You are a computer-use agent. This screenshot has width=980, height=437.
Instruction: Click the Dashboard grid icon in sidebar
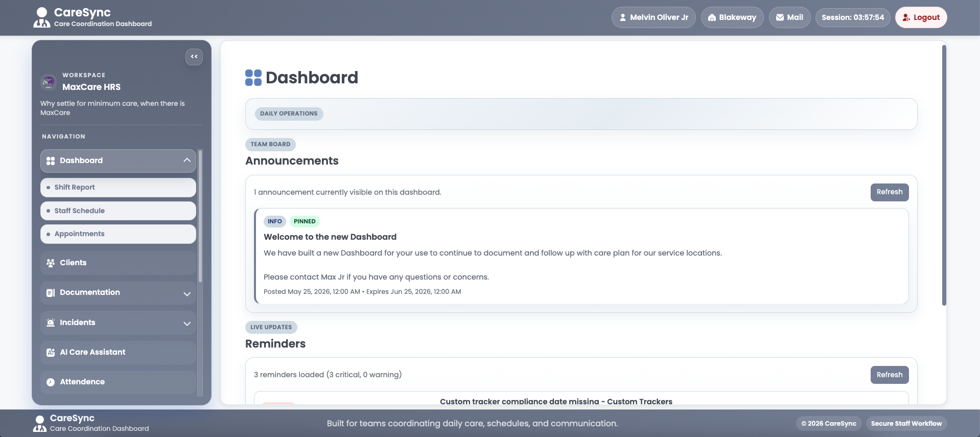[x=51, y=161]
